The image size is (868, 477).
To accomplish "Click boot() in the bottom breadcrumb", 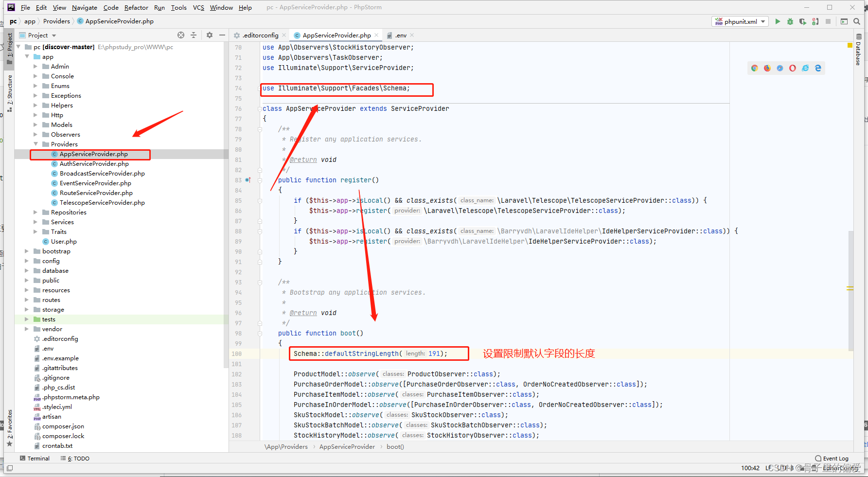I will (x=395, y=446).
